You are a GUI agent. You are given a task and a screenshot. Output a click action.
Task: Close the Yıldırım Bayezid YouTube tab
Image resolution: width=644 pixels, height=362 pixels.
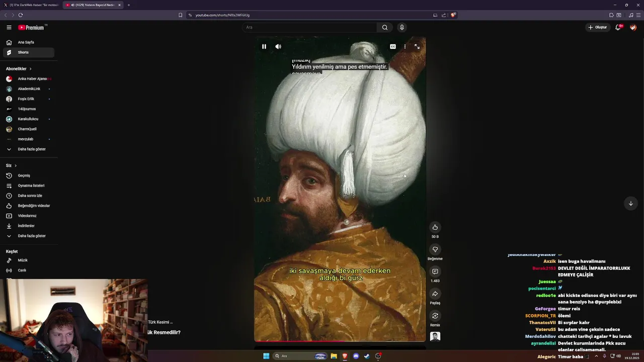pyautogui.click(x=119, y=5)
